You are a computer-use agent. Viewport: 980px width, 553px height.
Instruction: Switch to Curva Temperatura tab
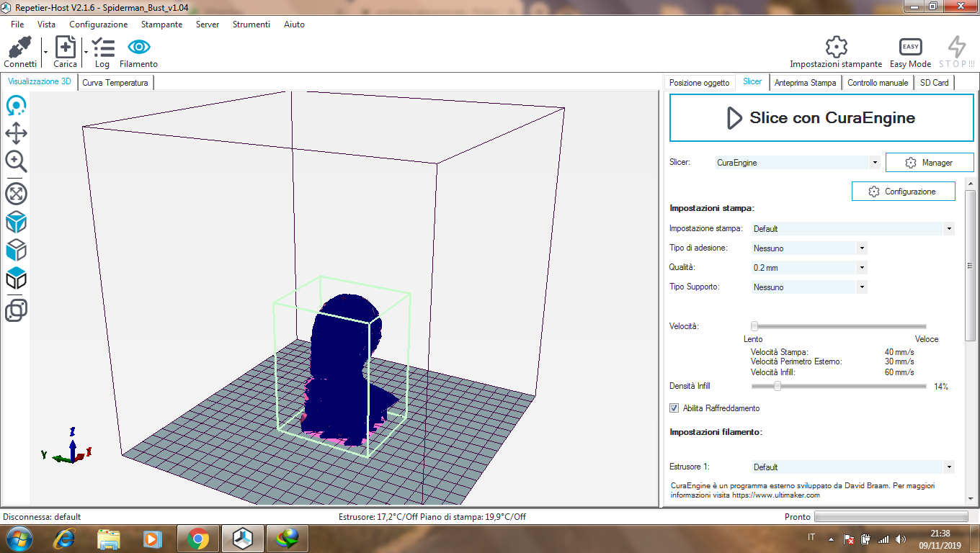tap(115, 83)
